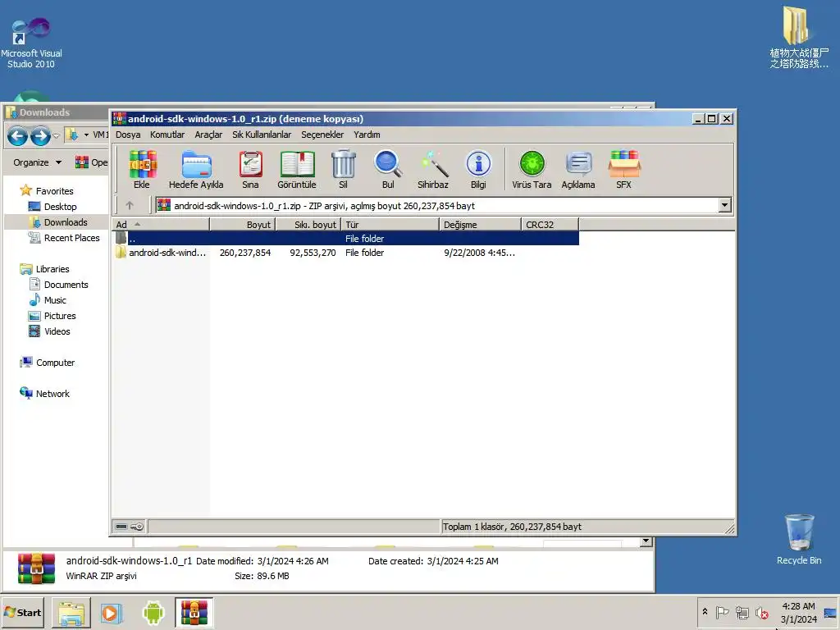Go up one level in archive
This screenshot has width=840, height=630.
point(129,205)
